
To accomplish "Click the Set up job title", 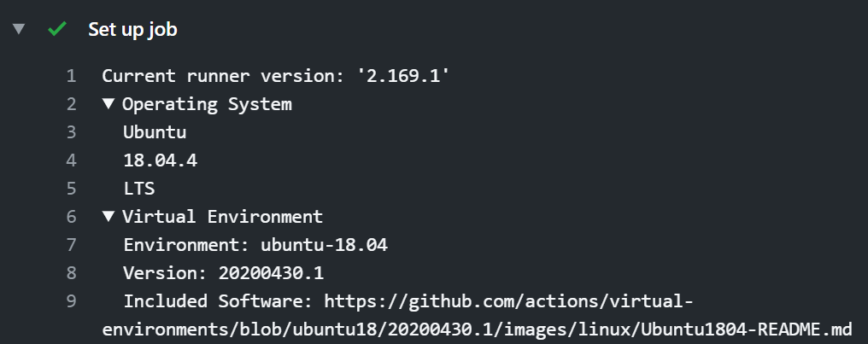I will (132, 29).
